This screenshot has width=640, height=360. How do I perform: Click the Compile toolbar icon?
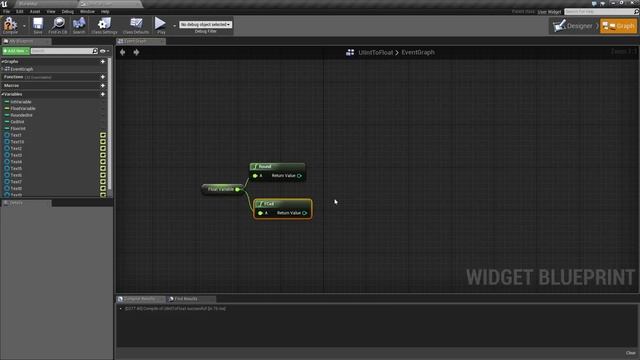pos(10,25)
